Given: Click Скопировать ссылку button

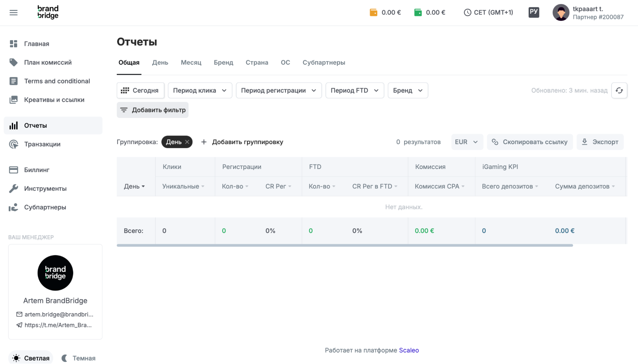Looking at the screenshot, I should tap(530, 142).
